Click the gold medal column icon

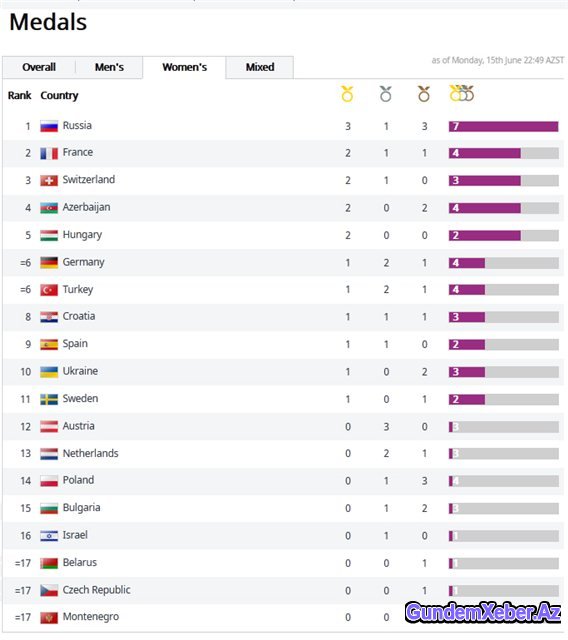[347, 94]
